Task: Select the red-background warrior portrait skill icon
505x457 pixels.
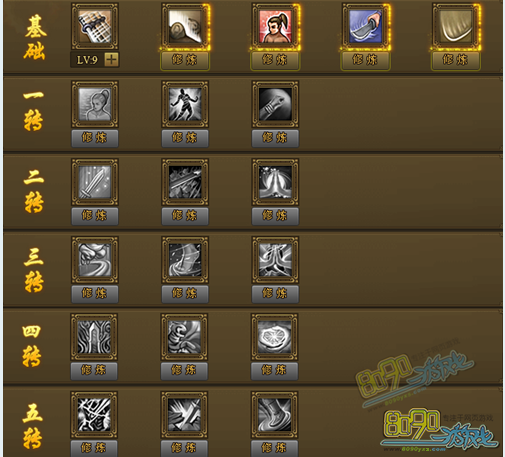Action: tap(275, 26)
